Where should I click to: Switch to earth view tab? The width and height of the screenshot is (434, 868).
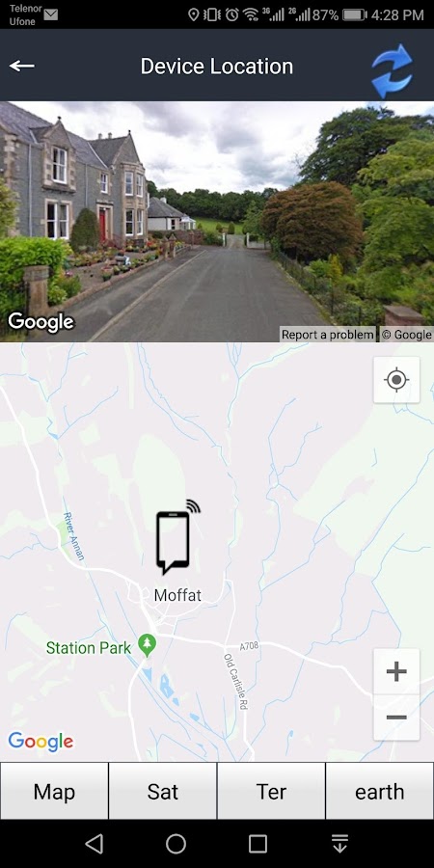pyautogui.click(x=380, y=791)
